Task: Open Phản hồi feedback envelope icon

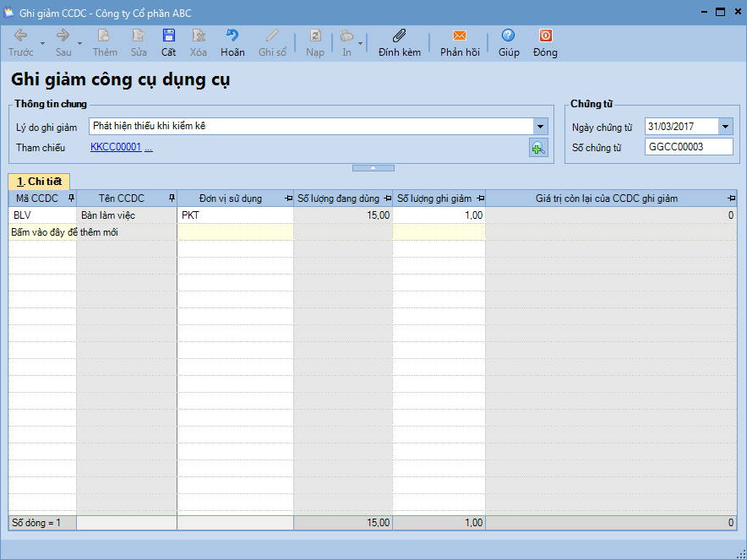Action: (460, 36)
